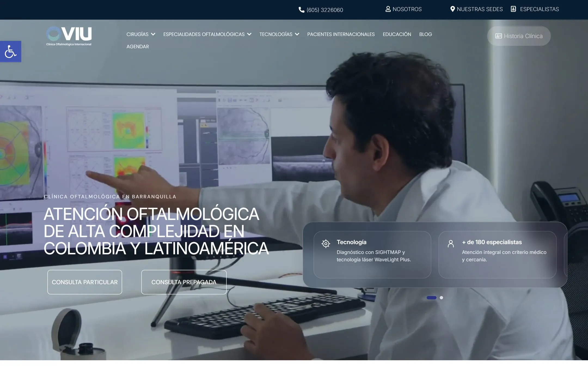
Task: Click the contact book icon for ESPECIALISTAS
Action: pyautogui.click(x=513, y=9)
